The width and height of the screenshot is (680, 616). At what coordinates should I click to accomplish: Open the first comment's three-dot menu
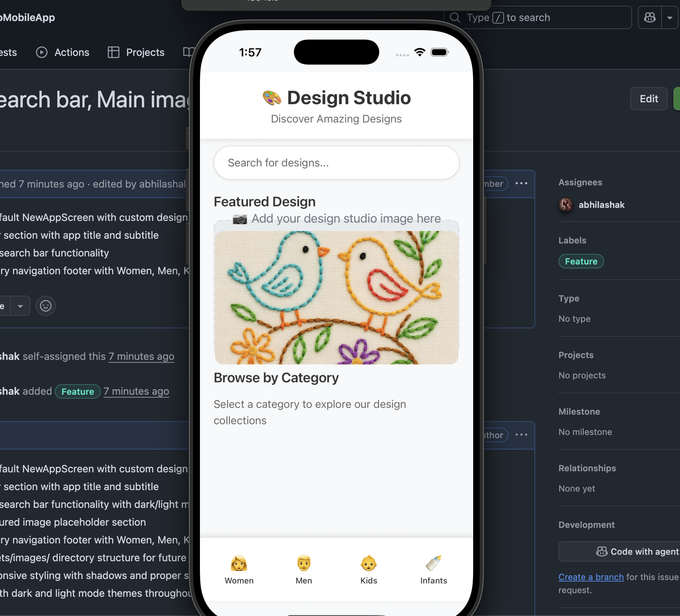(x=521, y=184)
